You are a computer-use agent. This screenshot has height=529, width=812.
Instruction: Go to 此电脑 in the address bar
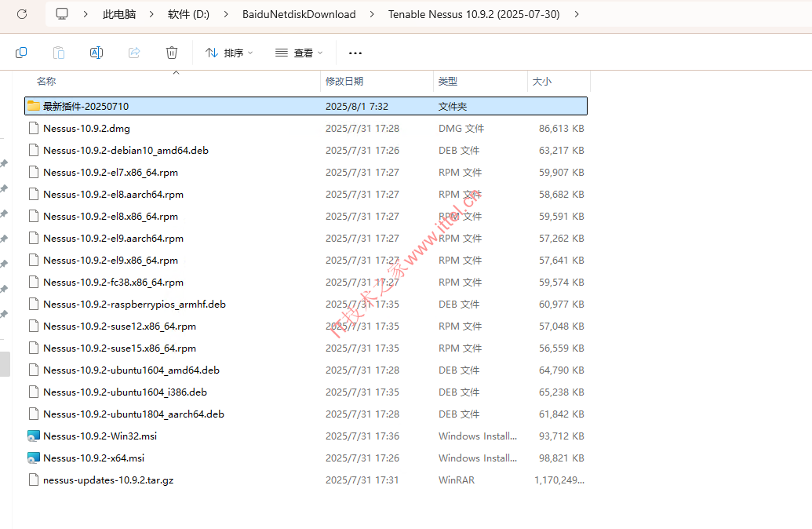119,14
